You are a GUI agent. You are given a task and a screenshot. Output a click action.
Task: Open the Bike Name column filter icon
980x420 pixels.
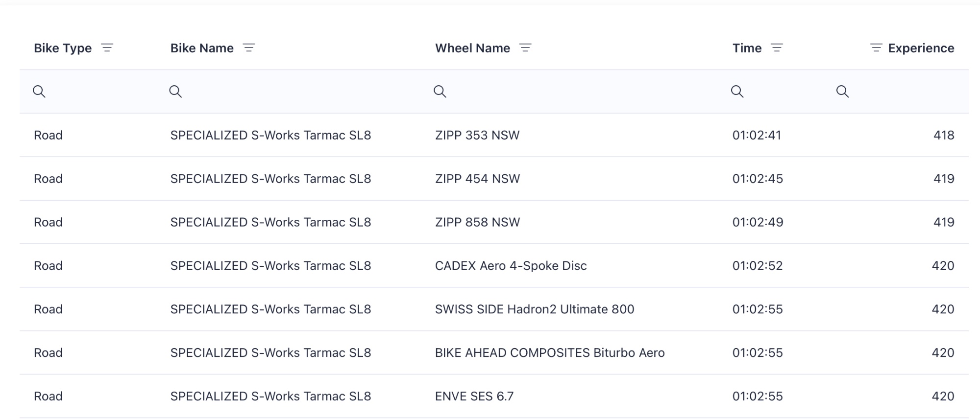[x=249, y=48]
